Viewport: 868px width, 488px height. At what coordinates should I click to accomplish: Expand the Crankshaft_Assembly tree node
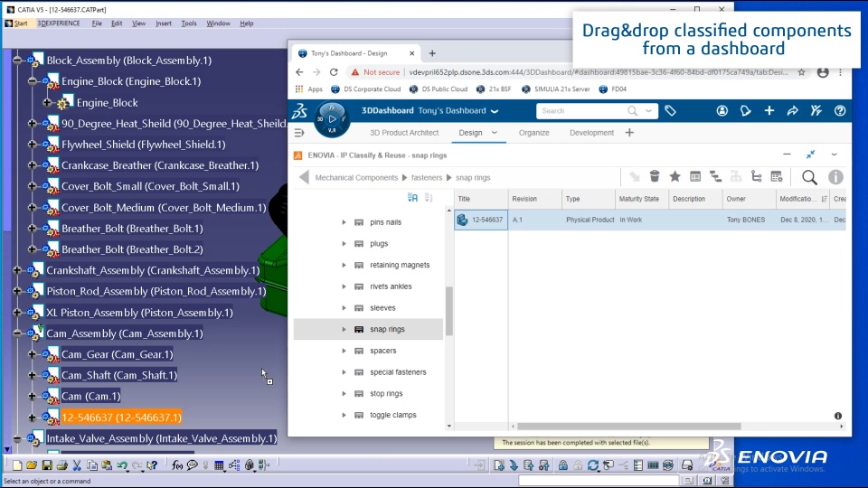tap(17, 270)
